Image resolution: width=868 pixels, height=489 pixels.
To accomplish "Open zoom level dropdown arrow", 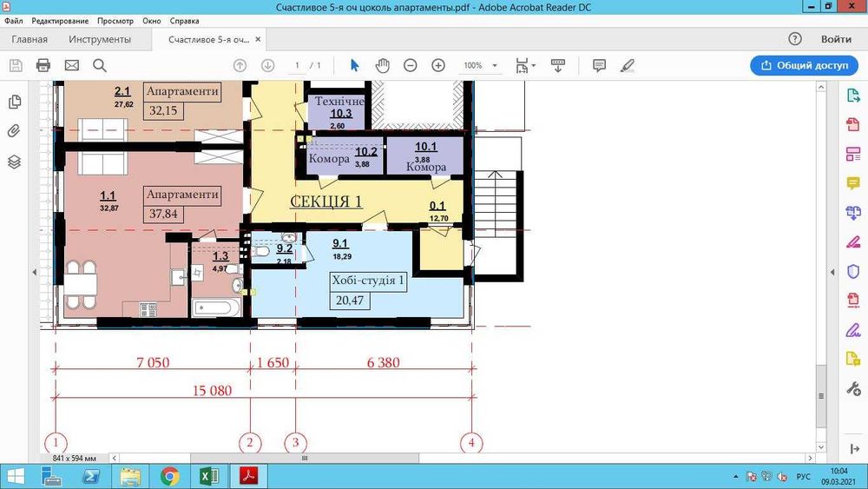I will tap(495, 65).
